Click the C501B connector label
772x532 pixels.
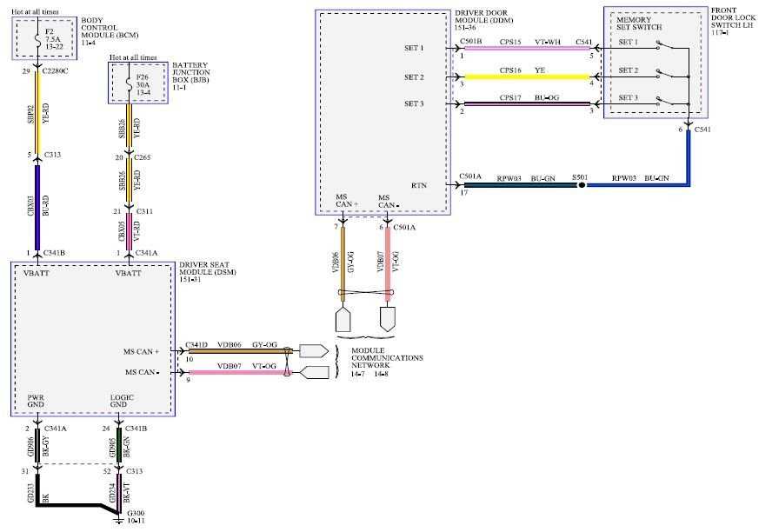tap(470, 42)
